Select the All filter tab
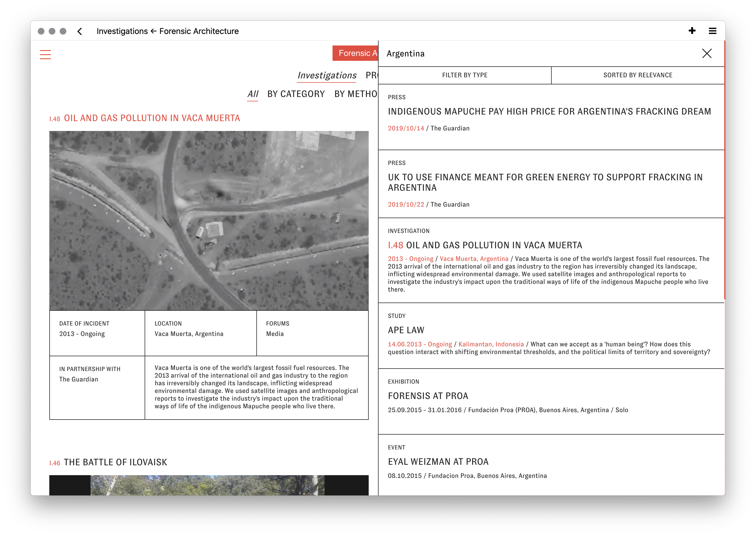756x536 pixels. 253,94
